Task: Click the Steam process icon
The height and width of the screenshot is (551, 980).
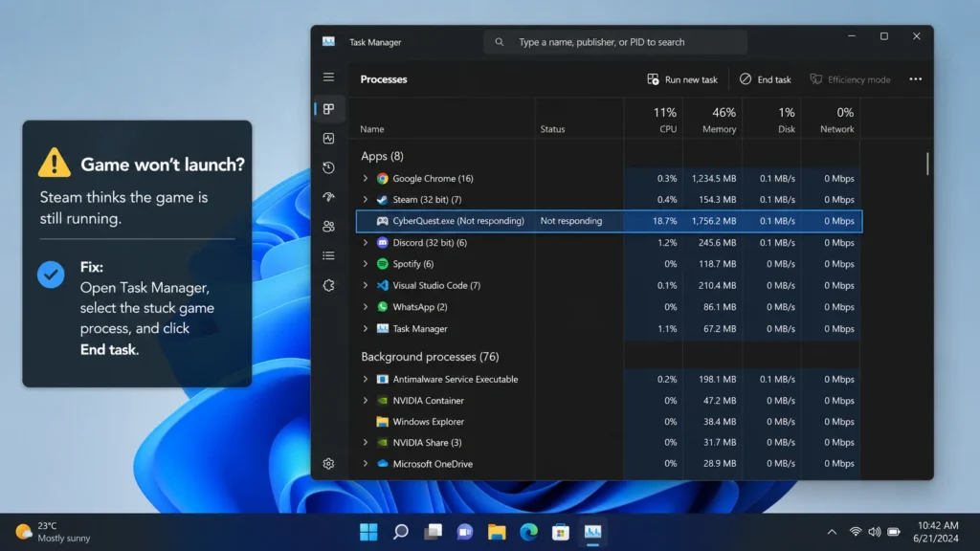Action: pos(383,199)
